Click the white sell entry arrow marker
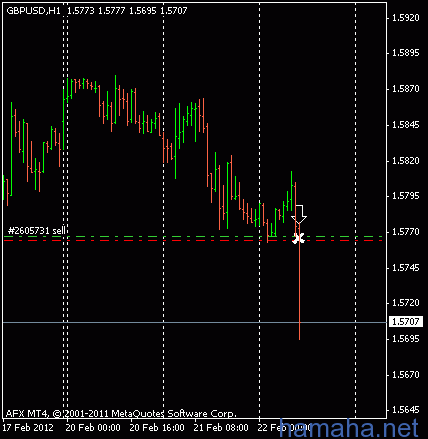Screen dimensions: 428x439 click(299, 214)
